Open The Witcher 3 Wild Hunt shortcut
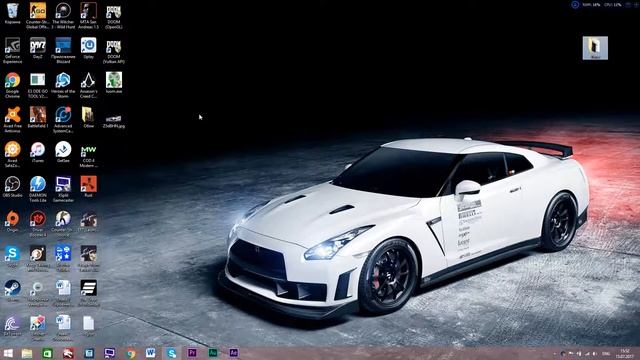Image resolution: width=640 pixels, height=360 pixels. pos(63,15)
